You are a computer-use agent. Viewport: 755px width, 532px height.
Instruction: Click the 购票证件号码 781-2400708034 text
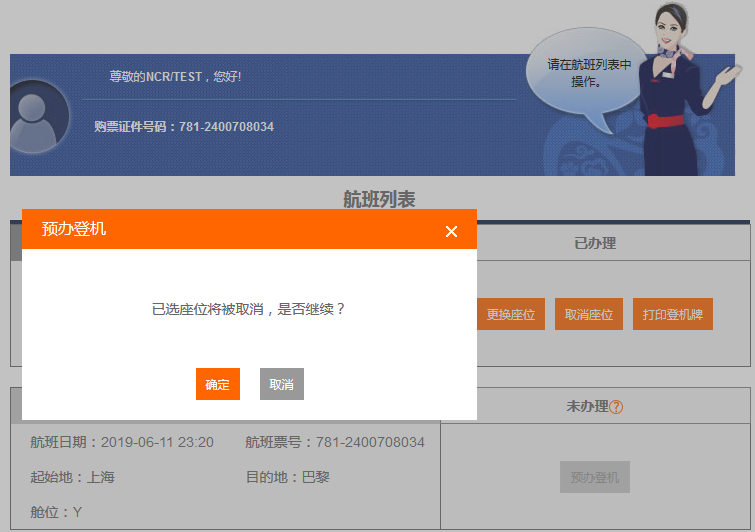point(184,127)
